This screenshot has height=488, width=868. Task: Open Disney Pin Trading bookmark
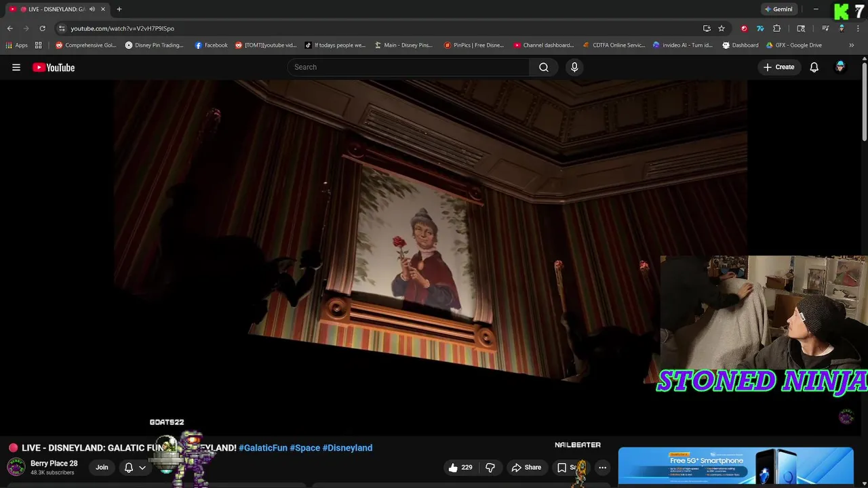pos(155,45)
